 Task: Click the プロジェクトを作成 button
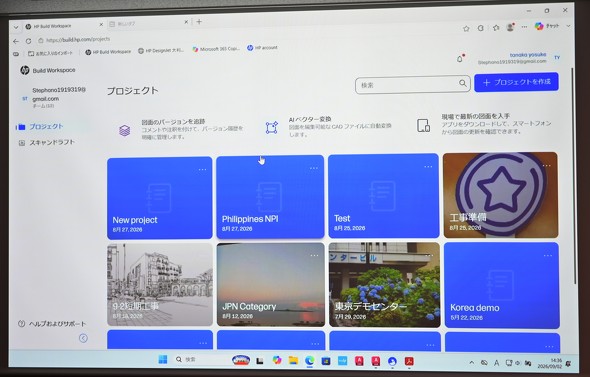pyautogui.click(x=516, y=82)
